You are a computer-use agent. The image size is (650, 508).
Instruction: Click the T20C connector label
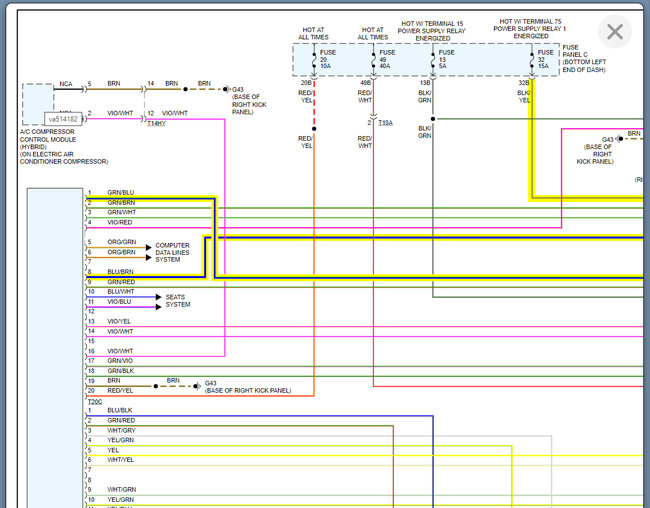click(x=95, y=401)
